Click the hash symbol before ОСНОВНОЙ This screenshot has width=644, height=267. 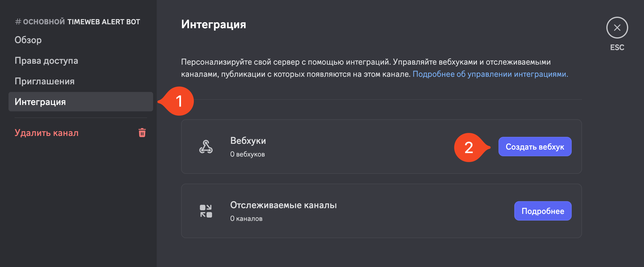click(x=18, y=22)
